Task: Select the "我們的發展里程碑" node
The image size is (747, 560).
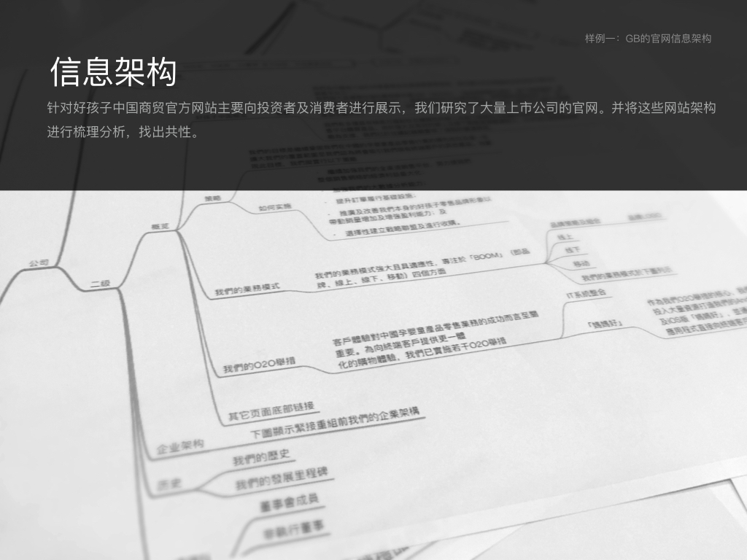Action: point(282,478)
